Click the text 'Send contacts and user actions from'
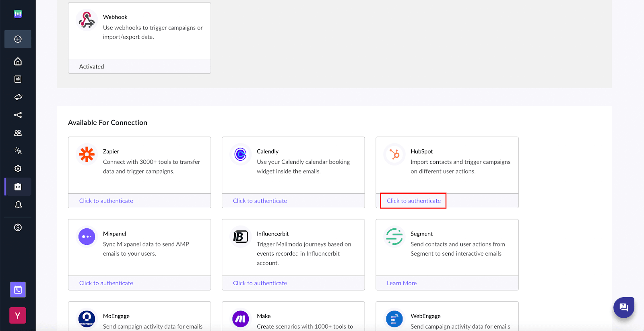Viewport: 644px width, 331px height. coord(458,244)
